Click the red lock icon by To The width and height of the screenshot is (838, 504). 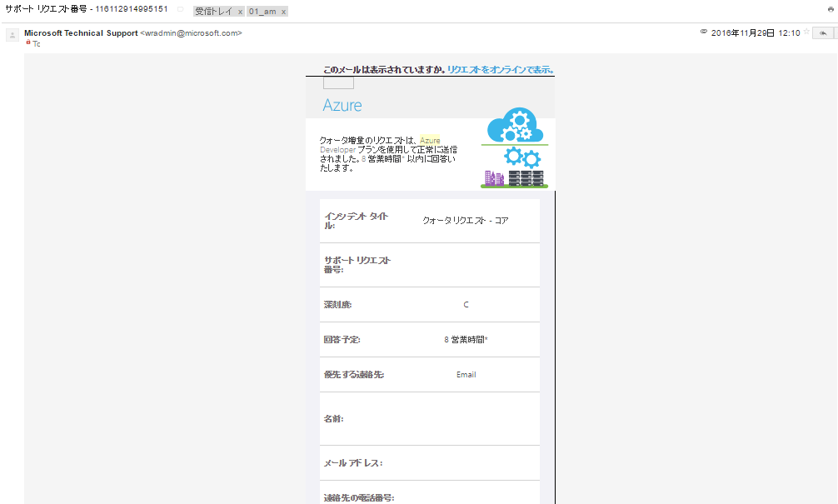click(x=28, y=42)
